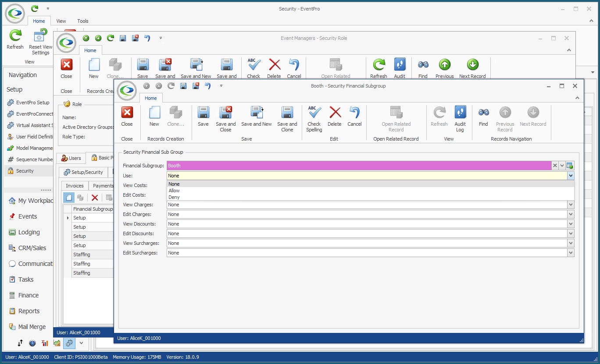Open Audit Log in Booth window
This screenshot has height=364, width=600.
pyautogui.click(x=460, y=119)
